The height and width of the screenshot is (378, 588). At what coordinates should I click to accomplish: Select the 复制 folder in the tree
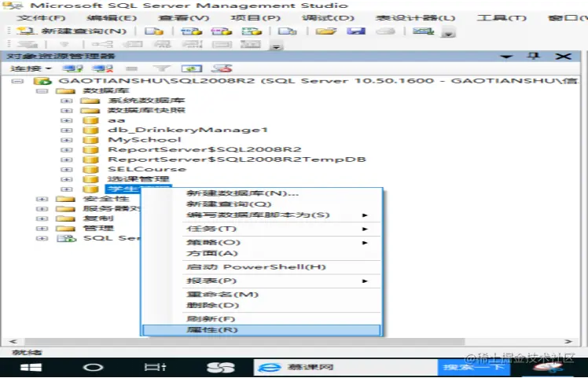pyautogui.click(x=98, y=218)
